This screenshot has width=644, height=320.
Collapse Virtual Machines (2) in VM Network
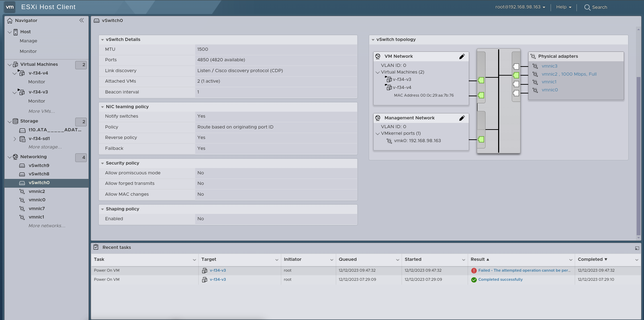click(x=377, y=72)
